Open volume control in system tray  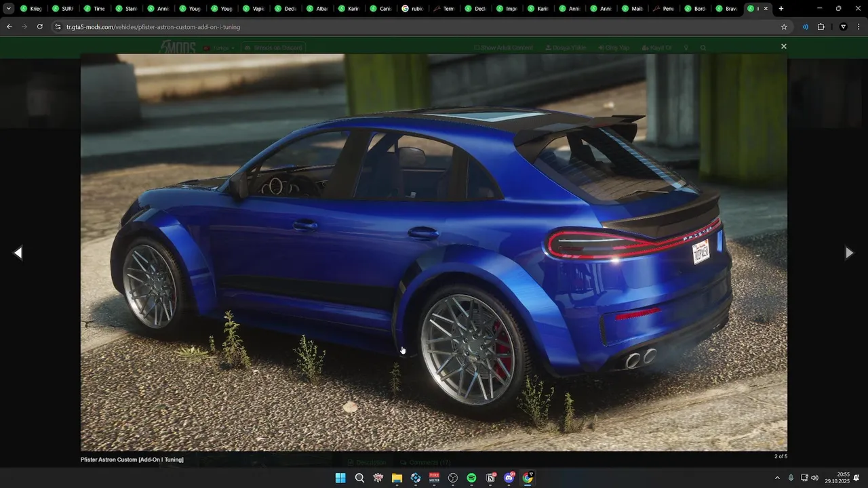pyautogui.click(x=814, y=478)
